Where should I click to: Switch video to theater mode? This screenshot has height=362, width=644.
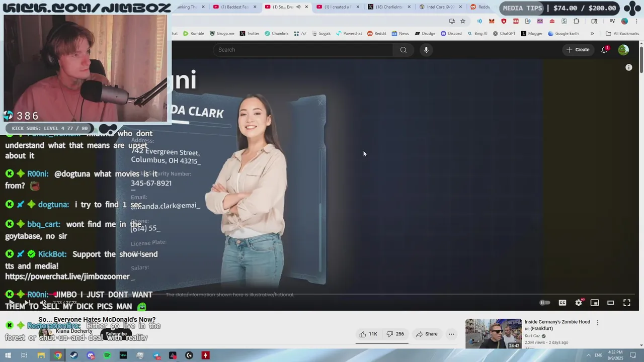pos(611,303)
